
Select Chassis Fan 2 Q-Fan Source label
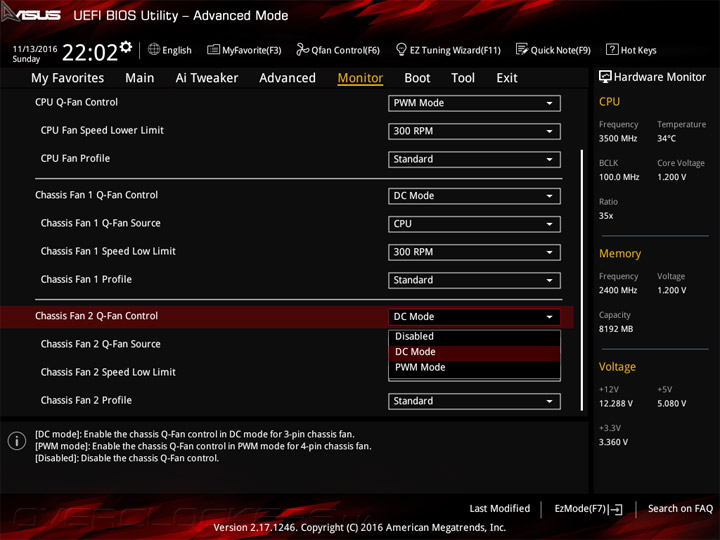pos(101,344)
